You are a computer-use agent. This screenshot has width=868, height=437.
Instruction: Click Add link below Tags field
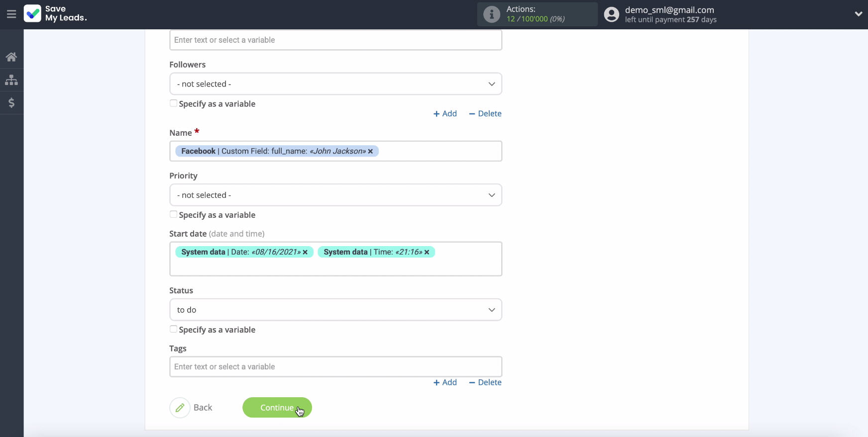click(x=445, y=382)
